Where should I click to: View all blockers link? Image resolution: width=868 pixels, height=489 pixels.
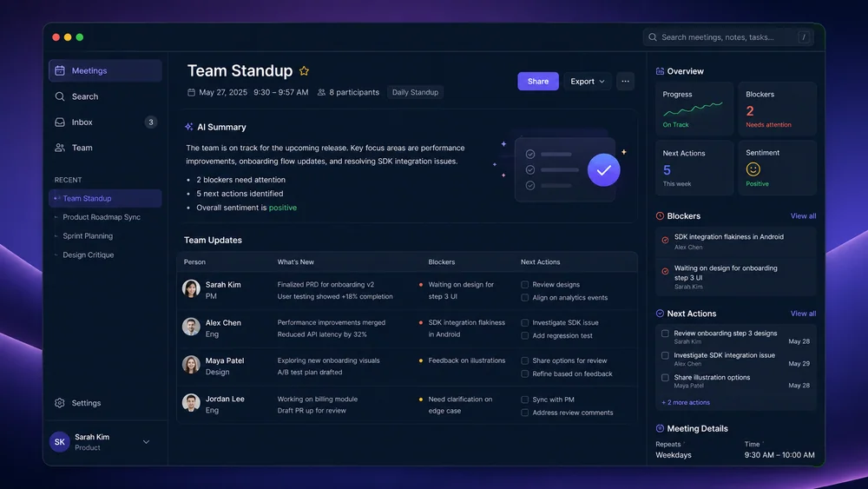(803, 216)
